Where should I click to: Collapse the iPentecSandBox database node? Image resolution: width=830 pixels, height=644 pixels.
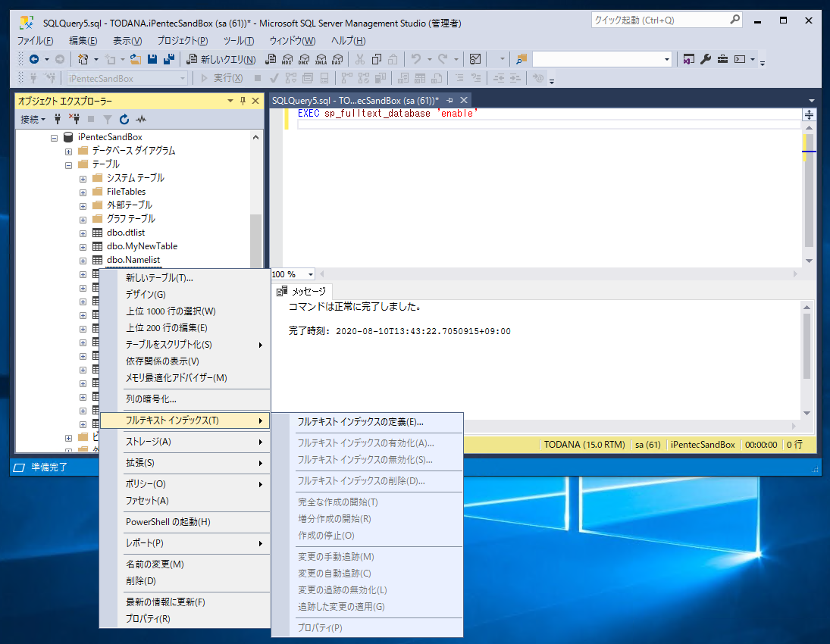point(54,139)
